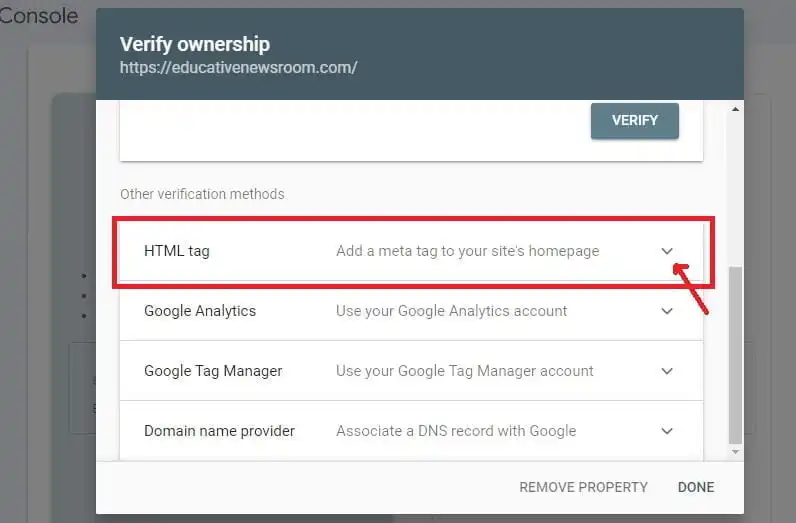Click "Use your Google Analytics account" text
The image size is (796, 523).
point(451,311)
